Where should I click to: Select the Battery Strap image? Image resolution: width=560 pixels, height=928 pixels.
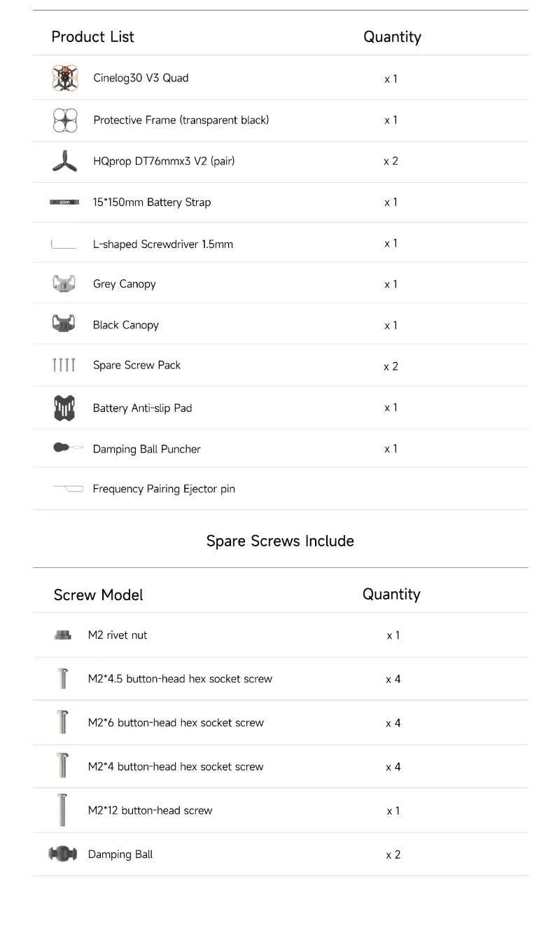pyautogui.click(x=64, y=202)
